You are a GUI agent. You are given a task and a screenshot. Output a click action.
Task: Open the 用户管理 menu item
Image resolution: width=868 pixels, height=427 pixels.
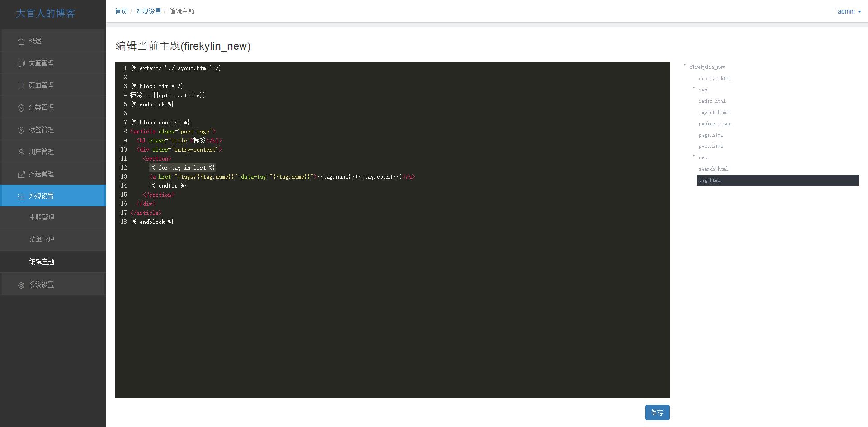click(x=53, y=152)
